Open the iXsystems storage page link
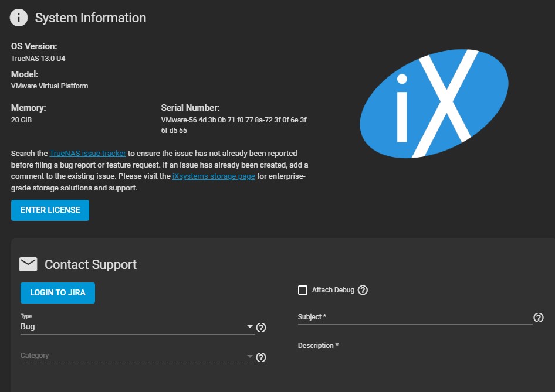 pyautogui.click(x=214, y=176)
